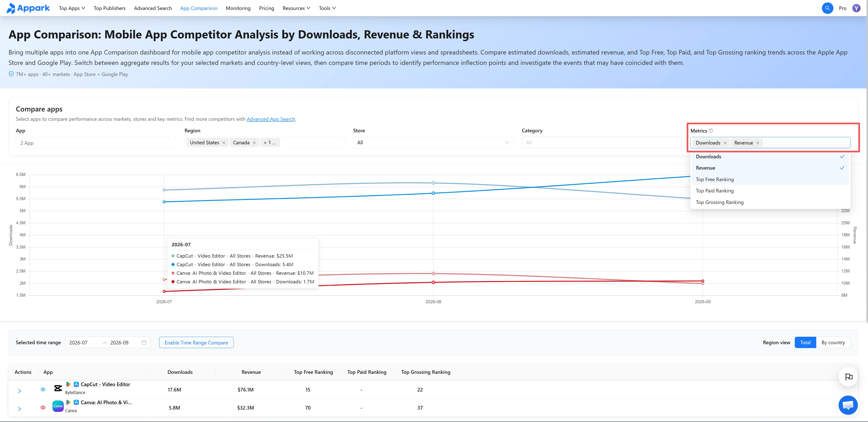
Task: Open the Advanced App Search link
Action: [271, 119]
